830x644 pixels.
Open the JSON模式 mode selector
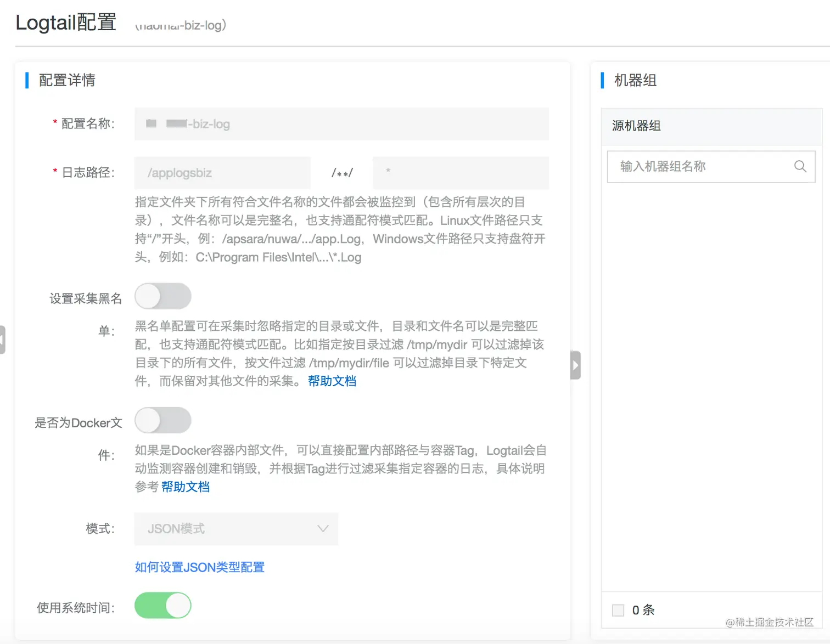pos(236,528)
